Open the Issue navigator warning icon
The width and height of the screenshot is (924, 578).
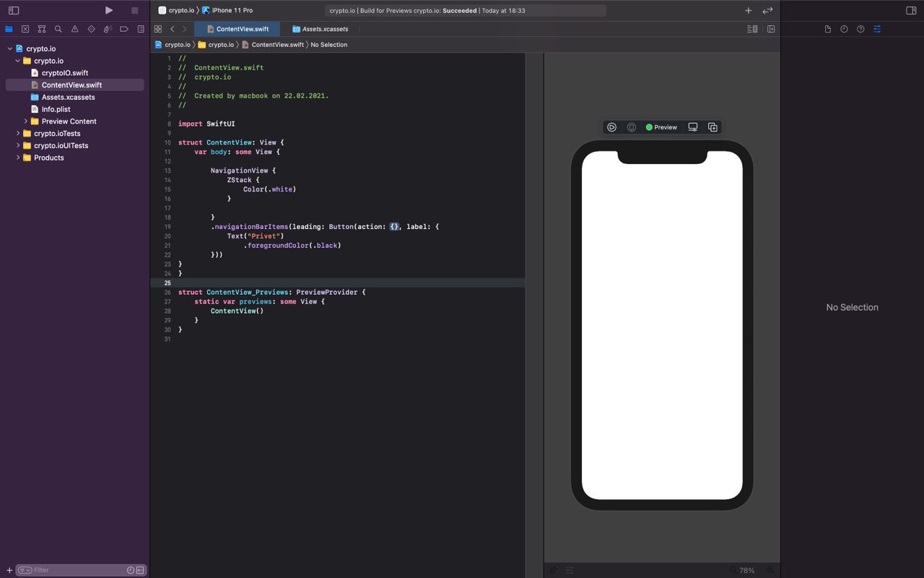[74, 29]
